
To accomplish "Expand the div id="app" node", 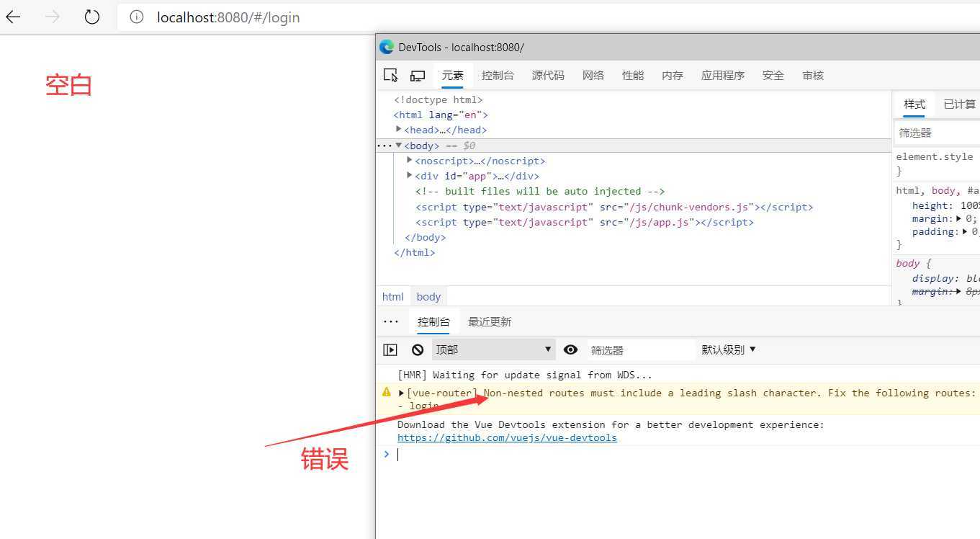I will [410, 176].
